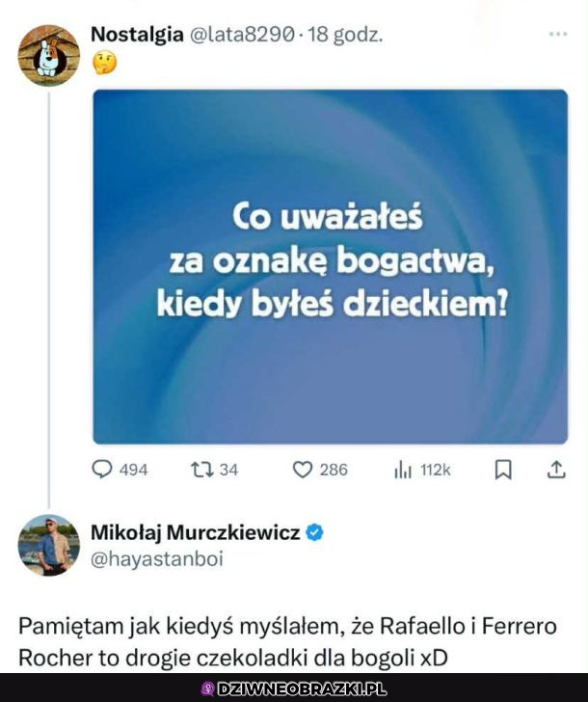
Task: Open Nostalgia's dog avatar
Action: tap(49, 56)
